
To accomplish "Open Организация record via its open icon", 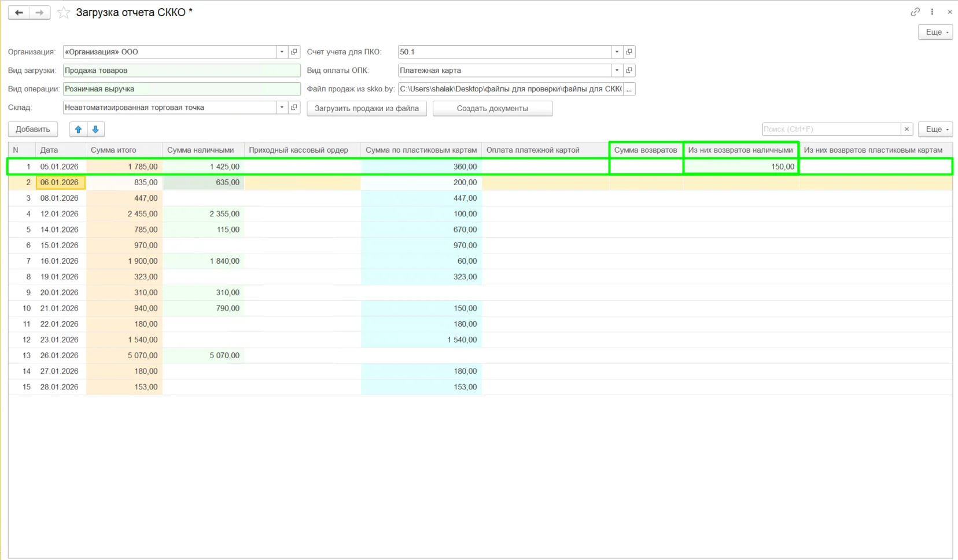I will [294, 52].
